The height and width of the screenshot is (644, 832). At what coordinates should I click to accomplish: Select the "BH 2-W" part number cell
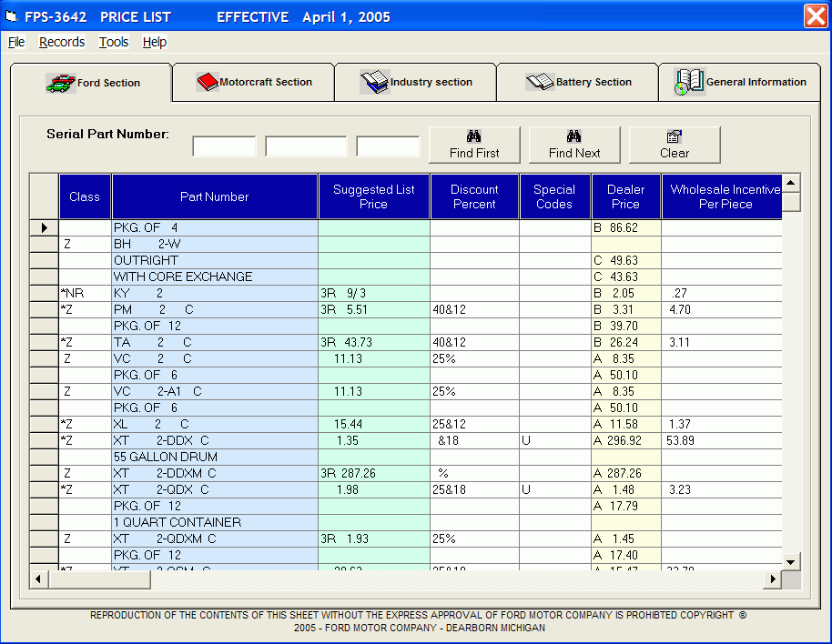click(x=215, y=245)
